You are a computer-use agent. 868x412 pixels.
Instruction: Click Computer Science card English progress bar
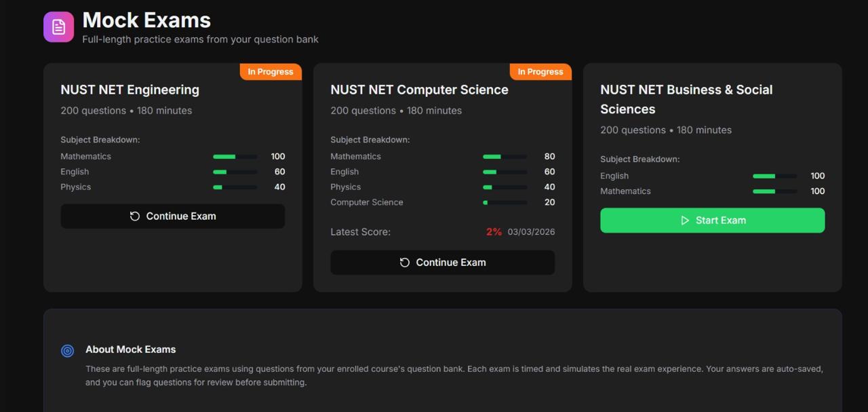tap(505, 172)
